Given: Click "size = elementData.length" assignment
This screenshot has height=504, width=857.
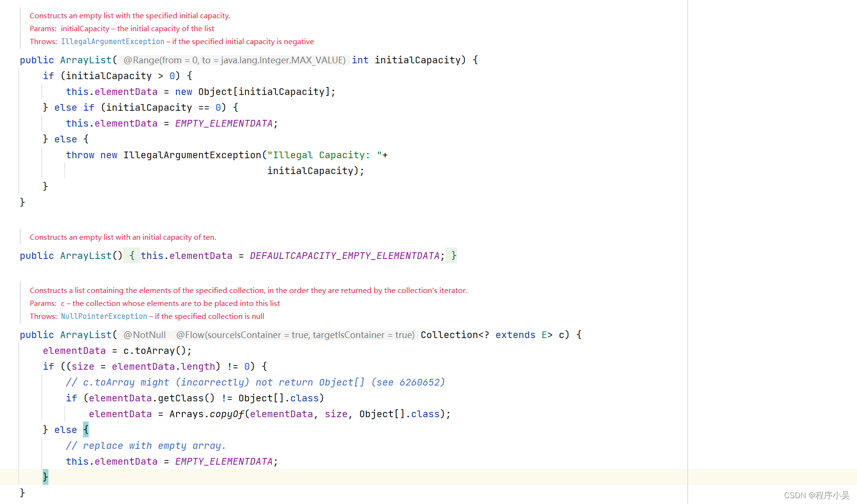Looking at the screenshot, I should click(x=143, y=366).
